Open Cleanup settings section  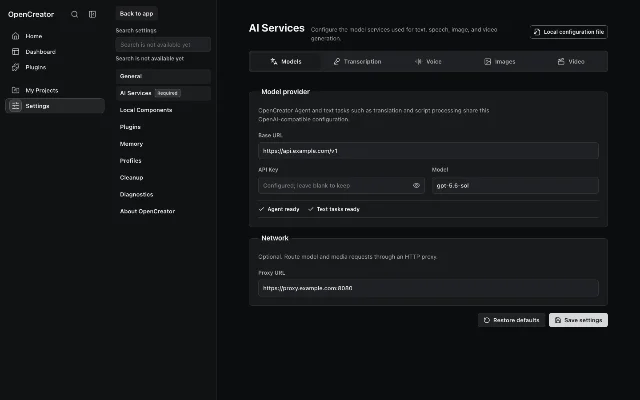pyautogui.click(x=163, y=178)
